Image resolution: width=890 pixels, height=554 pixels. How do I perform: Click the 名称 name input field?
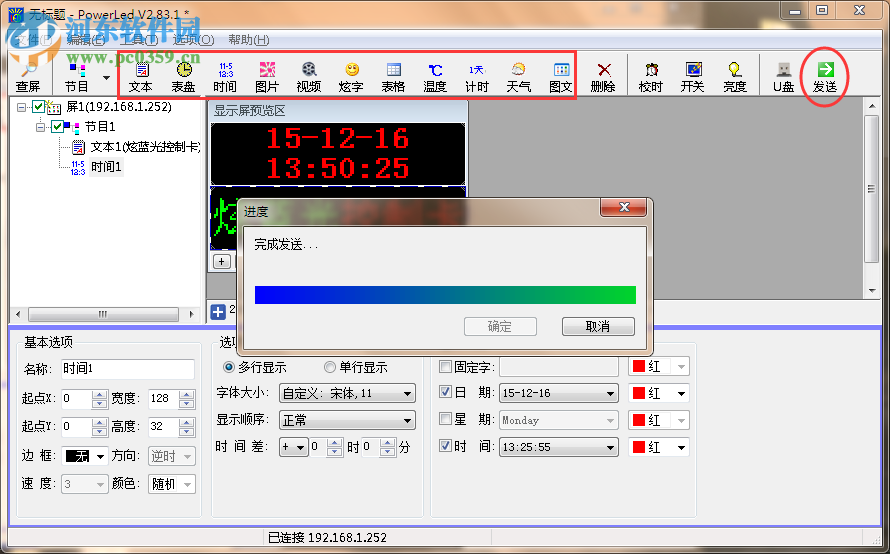click(128, 369)
